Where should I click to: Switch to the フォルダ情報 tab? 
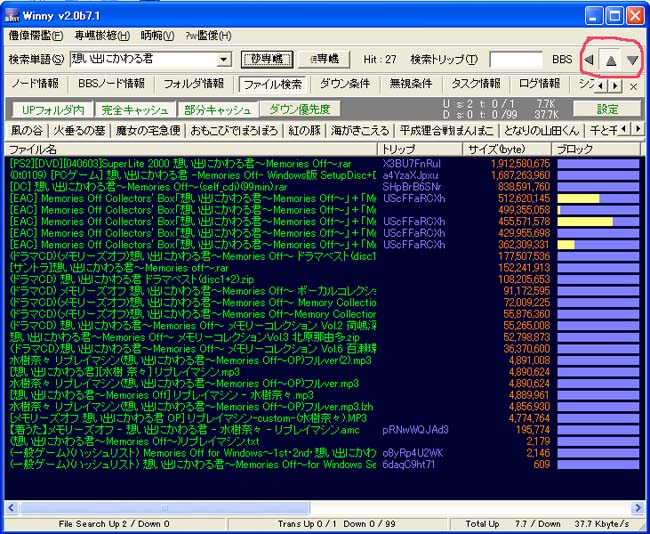coord(193,84)
